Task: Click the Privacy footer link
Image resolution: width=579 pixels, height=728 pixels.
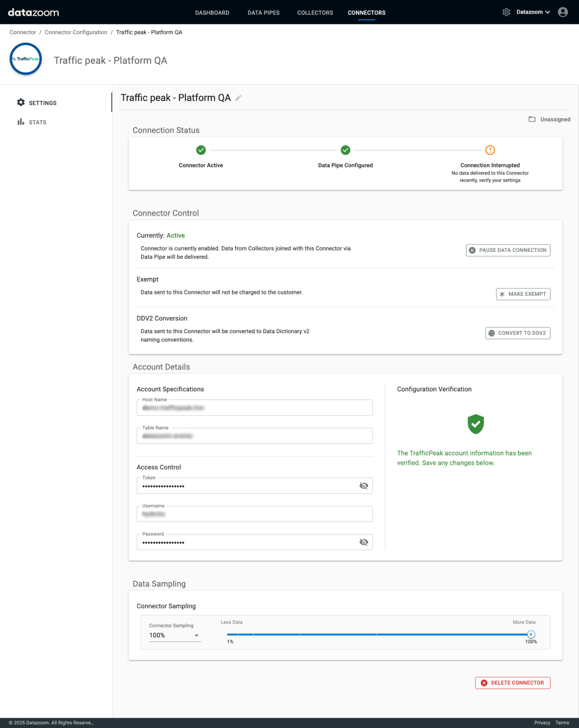Action: coord(542,723)
